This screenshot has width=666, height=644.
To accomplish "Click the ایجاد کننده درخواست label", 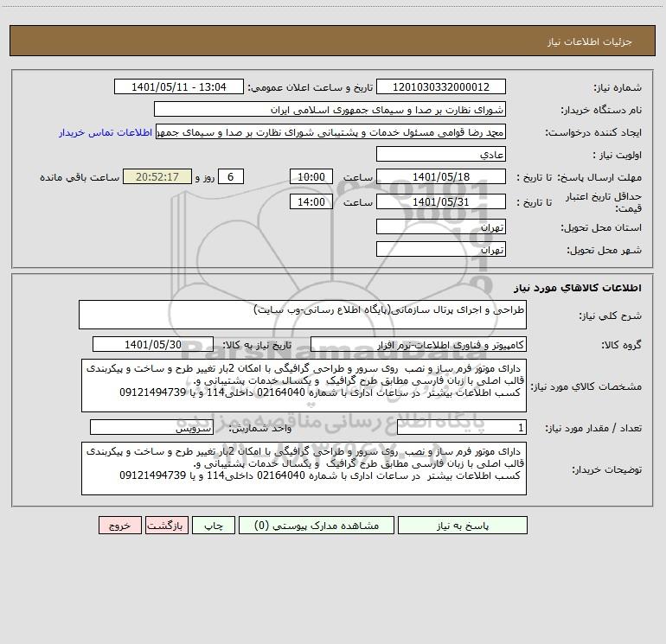I will [x=593, y=132].
